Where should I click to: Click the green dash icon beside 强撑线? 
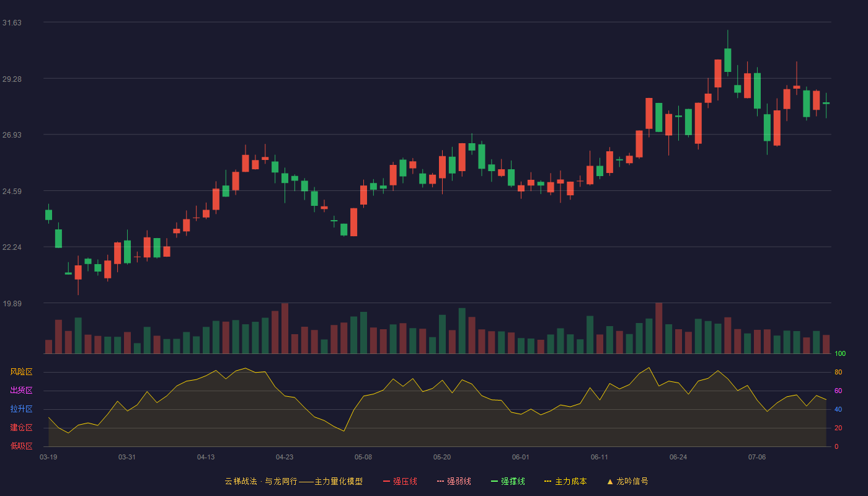click(494, 481)
